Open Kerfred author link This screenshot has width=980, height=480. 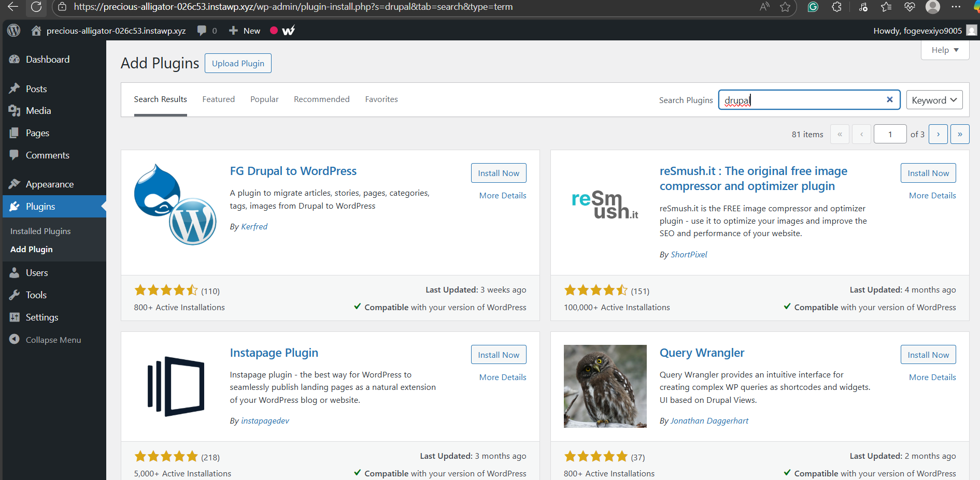254,227
